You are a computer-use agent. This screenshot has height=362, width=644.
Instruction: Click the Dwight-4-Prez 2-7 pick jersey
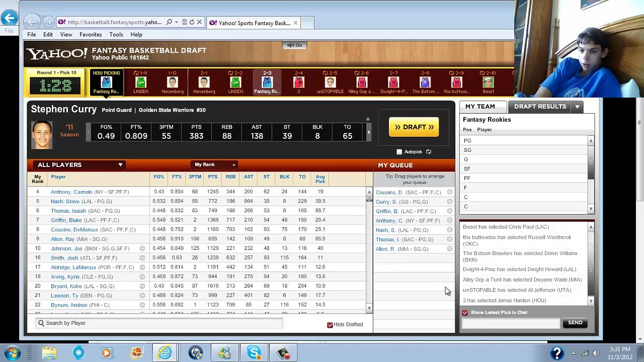(393, 81)
